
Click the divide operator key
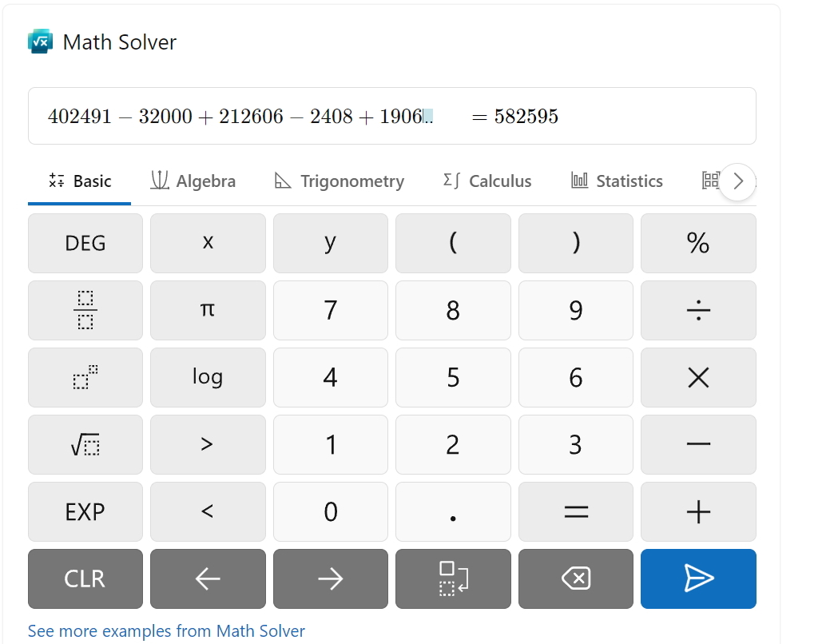point(698,310)
